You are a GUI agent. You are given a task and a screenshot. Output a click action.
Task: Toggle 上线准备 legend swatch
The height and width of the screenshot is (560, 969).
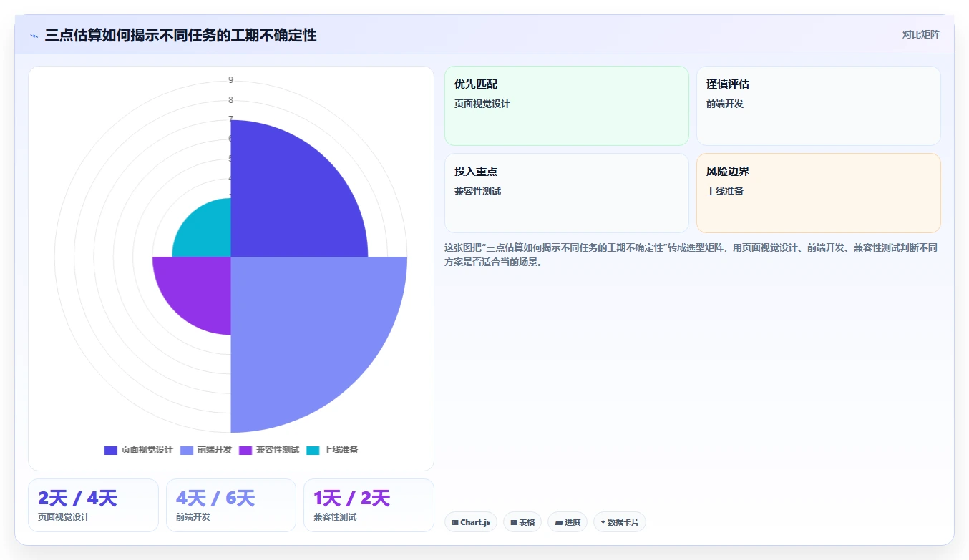pos(313,450)
